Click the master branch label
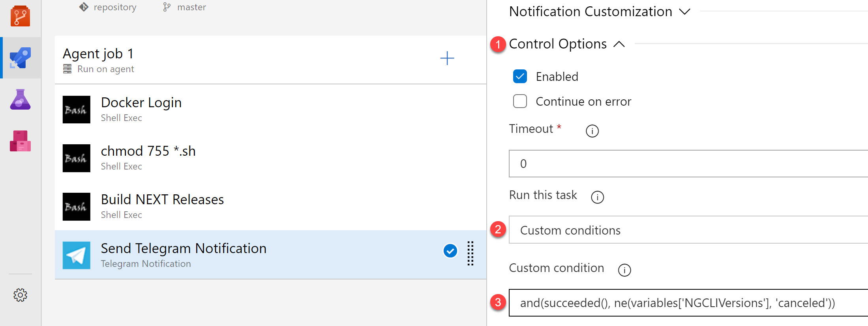Screen dimensions: 868x326 click(x=191, y=7)
